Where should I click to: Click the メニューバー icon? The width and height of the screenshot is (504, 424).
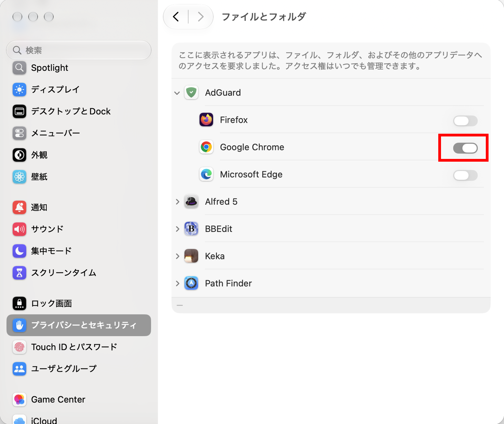(20, 133)
